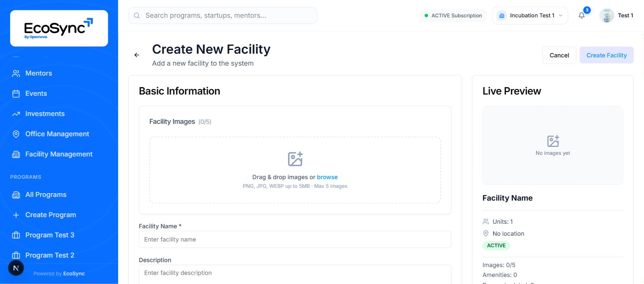This screenshot has width=644, height=284.
Task: Click the Facility Name input field
Action: point(295,239)
